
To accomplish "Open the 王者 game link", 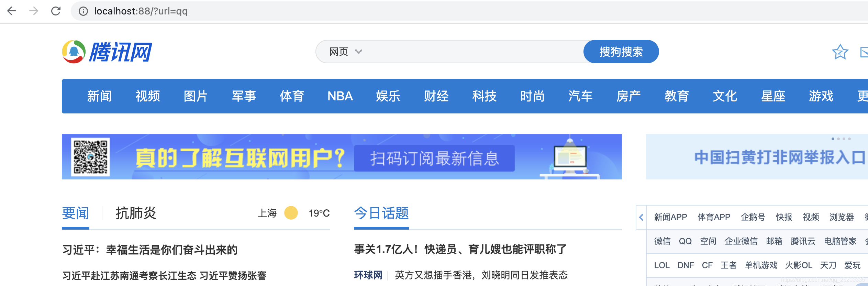I will [728, 265].
